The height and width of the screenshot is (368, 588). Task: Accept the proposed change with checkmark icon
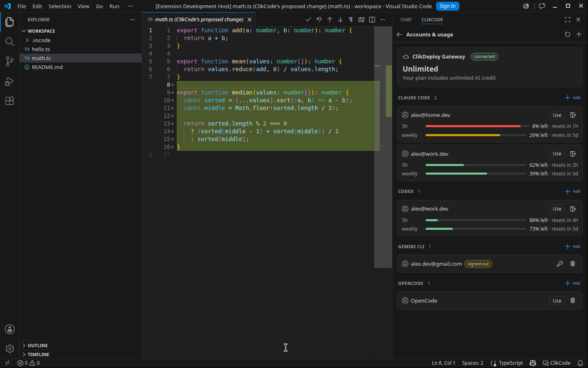pos(308,20)
